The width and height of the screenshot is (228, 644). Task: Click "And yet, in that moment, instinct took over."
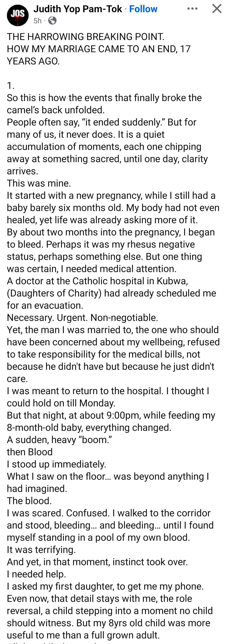97,562
